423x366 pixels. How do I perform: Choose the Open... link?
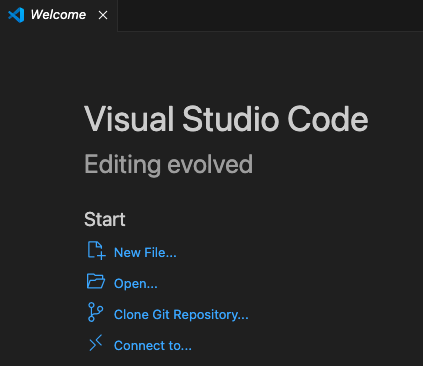pos(136,284)
